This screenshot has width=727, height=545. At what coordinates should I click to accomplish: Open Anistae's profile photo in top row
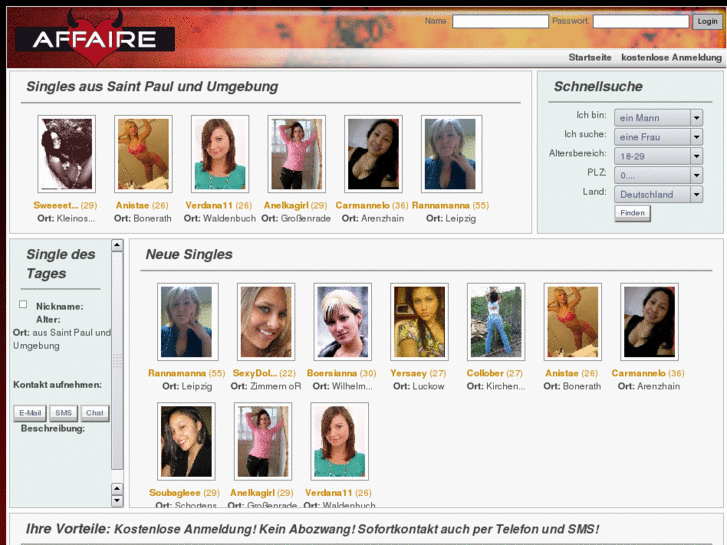tap(143, 154)
